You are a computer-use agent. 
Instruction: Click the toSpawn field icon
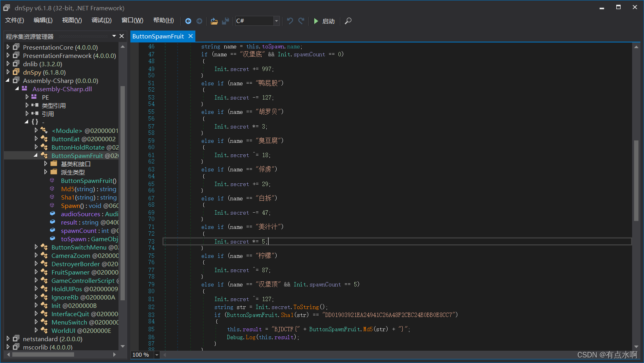pyautogui.click(x=52, y=238)
